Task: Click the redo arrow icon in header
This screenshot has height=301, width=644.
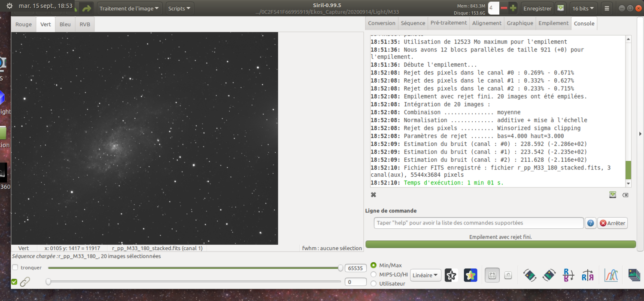Action: (x=87, y=9)
